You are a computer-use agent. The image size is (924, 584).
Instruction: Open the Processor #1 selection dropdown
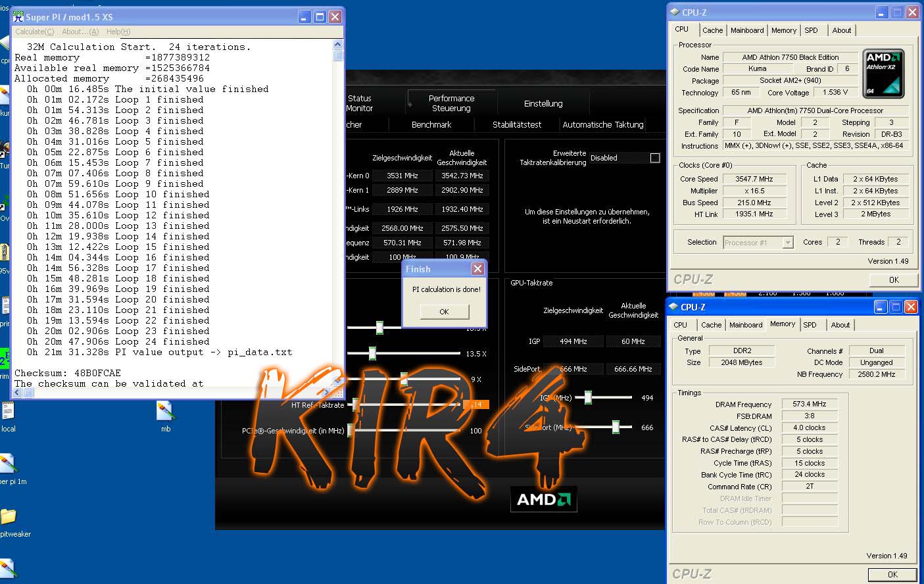788,243
